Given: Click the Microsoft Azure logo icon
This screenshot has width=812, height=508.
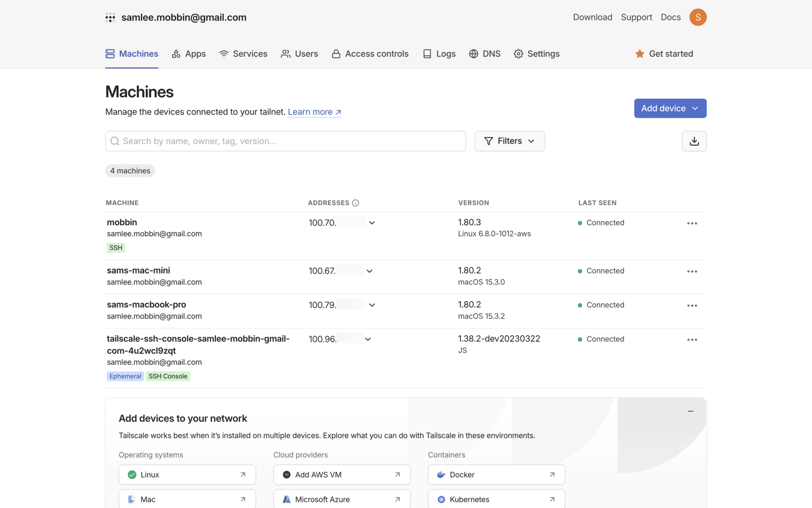Looking at the screenshot, I should tap(287, 499).
